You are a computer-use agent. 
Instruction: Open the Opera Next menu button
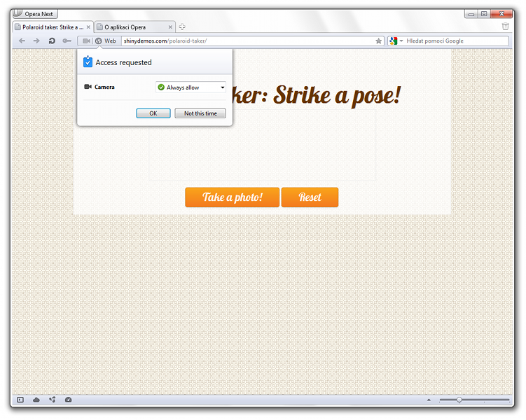coord(35,14)
